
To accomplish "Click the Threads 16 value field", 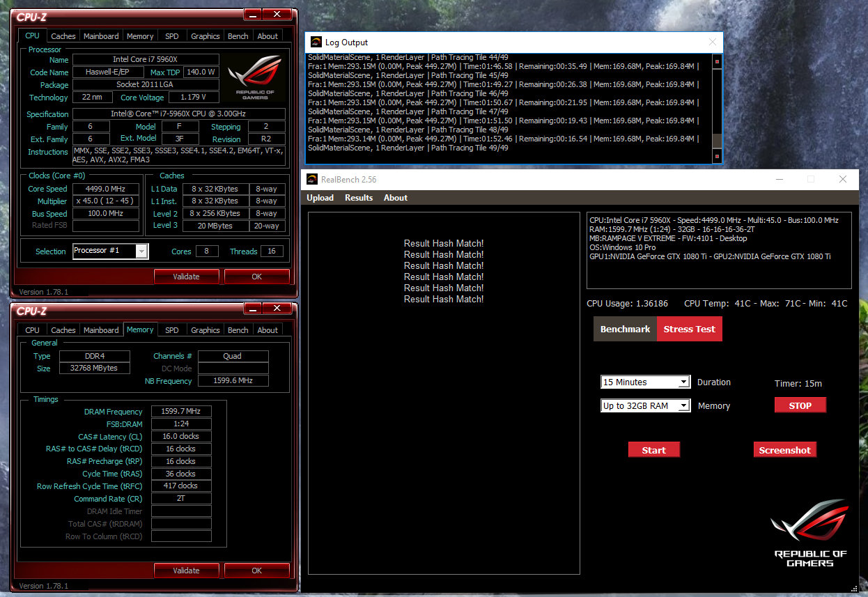I will [272, 251].
